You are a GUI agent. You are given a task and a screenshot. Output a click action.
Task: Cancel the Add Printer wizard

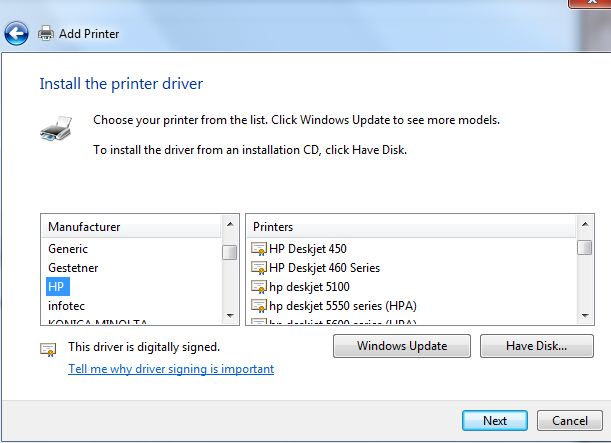pyautogui.click(x=570, y=421)
